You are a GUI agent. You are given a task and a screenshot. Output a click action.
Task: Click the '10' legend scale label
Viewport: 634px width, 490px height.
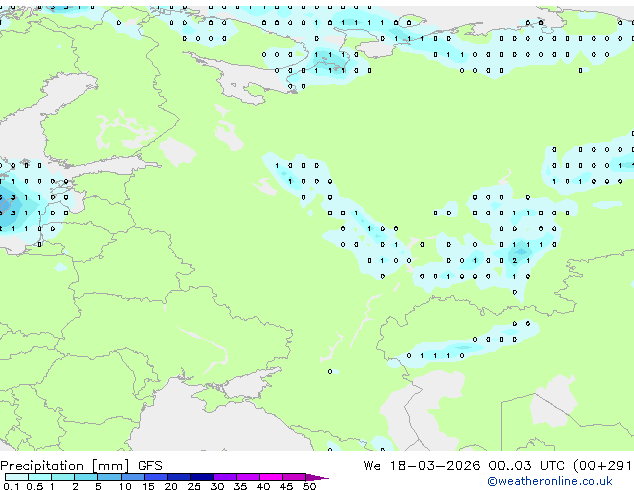coord(125,486)
